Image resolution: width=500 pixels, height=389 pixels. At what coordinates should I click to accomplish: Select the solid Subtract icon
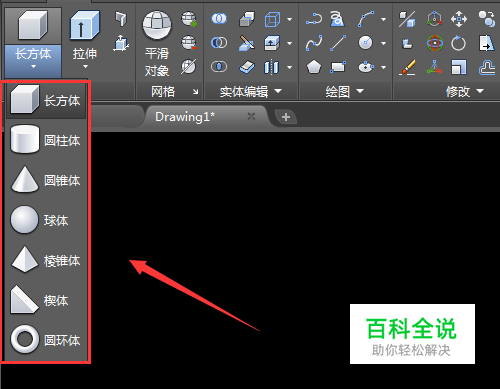tap(219, 43)
